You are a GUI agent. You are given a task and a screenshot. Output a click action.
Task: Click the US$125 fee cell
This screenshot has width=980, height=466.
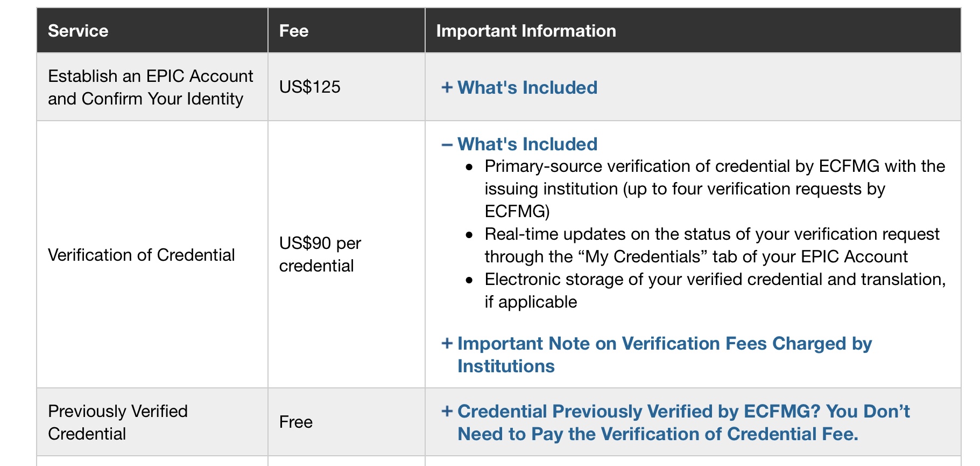[x=309, y=87]
